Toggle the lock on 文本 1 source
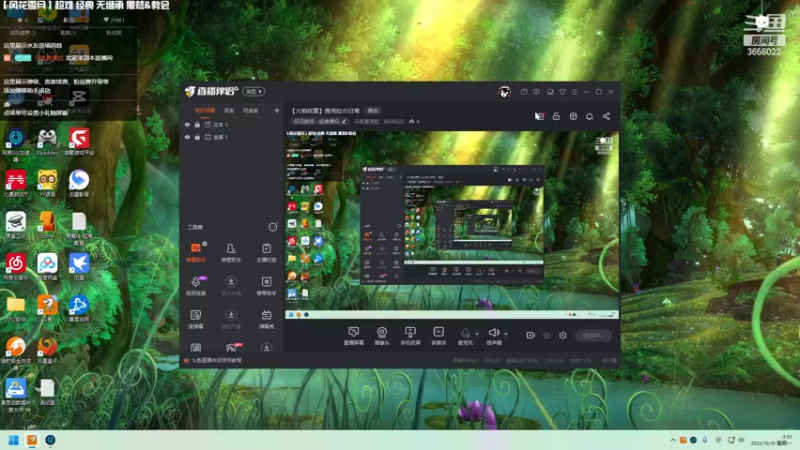Viewport: 800px width, 450px height. coord(197,124)
